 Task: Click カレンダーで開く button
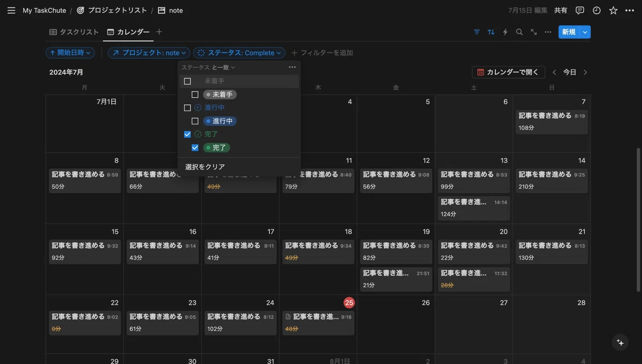pyautogui.click(x=508, y=72)
